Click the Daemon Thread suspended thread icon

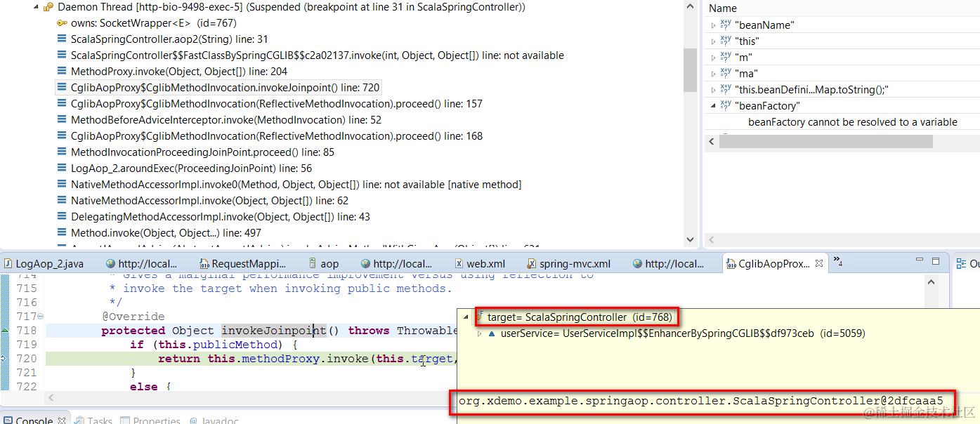48,7
